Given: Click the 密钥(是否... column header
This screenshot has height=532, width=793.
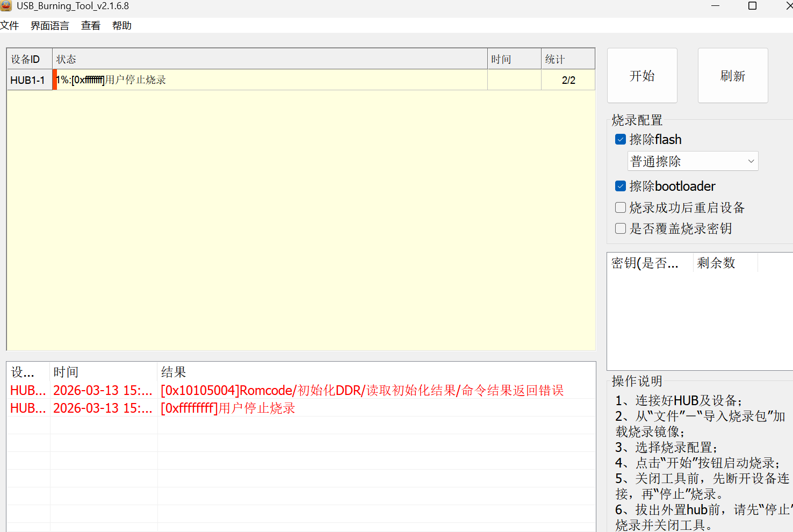Looking at the screenshot, I should 650,263.
